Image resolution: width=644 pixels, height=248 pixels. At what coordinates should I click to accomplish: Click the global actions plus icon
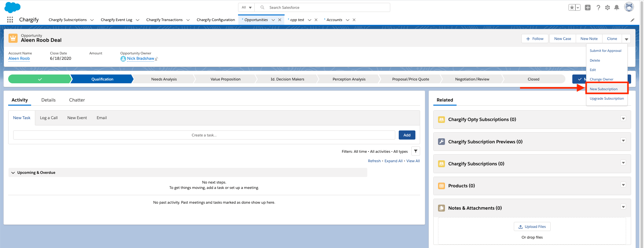588,8
